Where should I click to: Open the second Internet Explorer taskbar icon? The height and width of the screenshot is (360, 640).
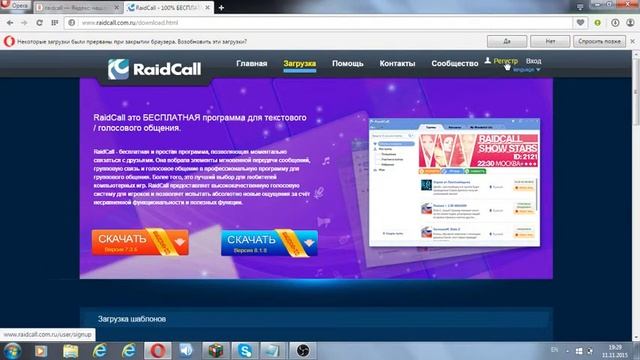click(129, 351)
